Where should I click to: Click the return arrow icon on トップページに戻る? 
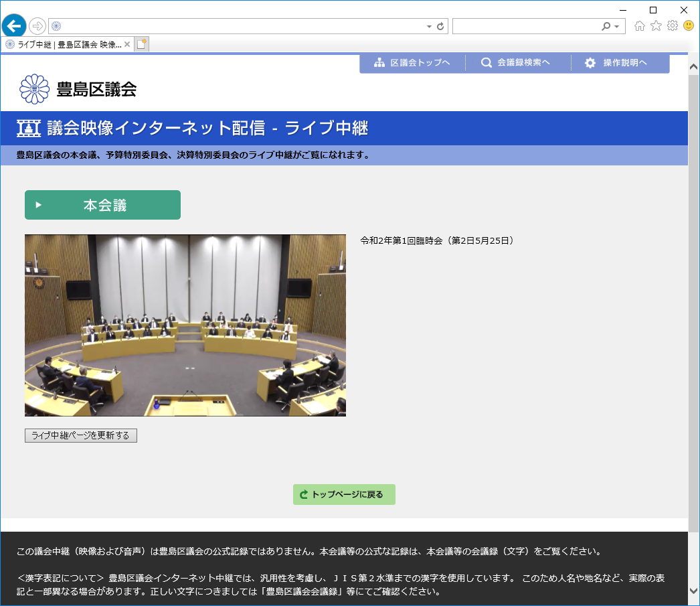304,494
